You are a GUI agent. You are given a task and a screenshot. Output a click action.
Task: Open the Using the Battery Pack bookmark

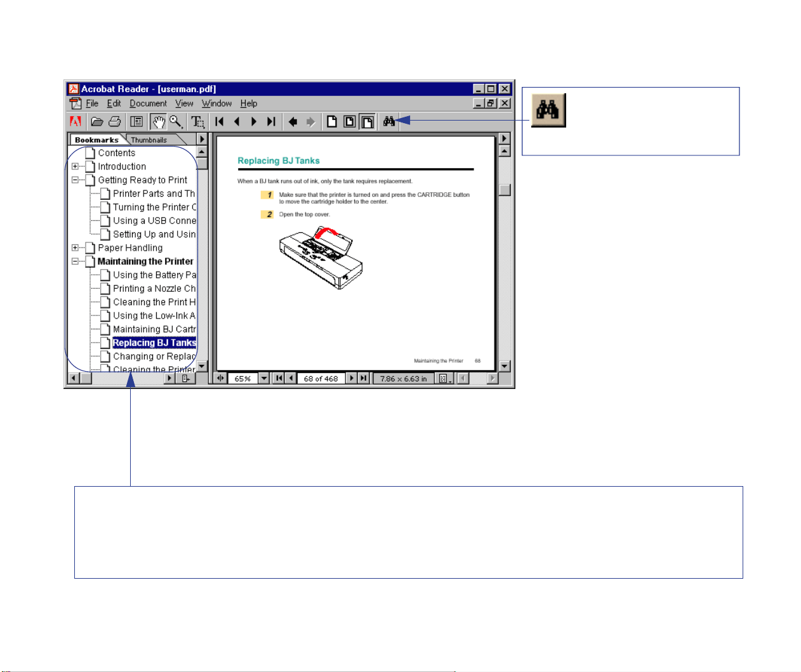click(155, 275)
